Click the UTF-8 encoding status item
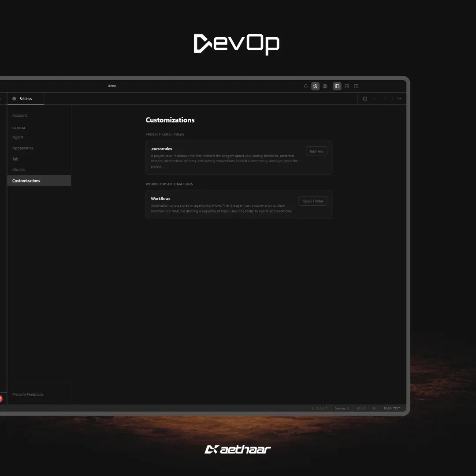 tap(361, 408)
